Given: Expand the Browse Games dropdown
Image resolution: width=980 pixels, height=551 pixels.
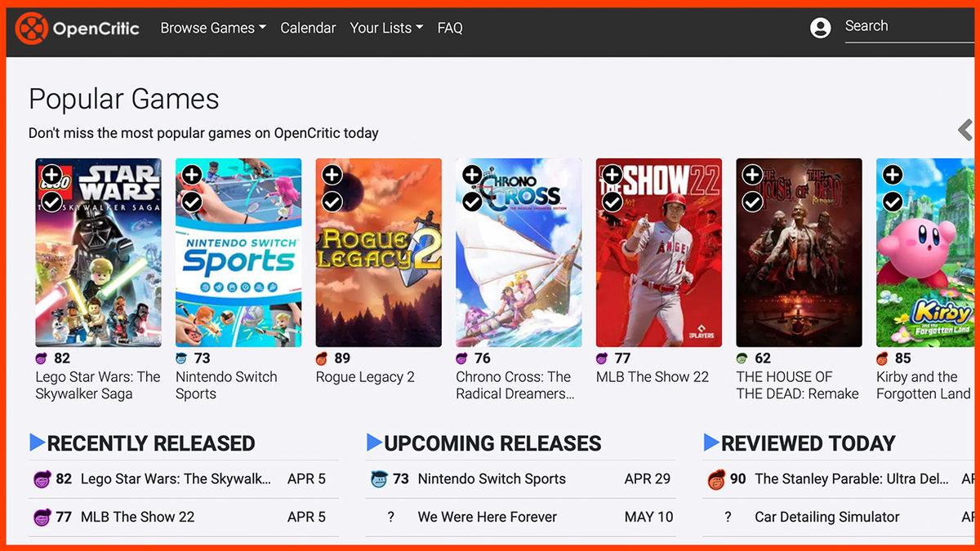Looking at the screenshot, I should tap(213, 28).
